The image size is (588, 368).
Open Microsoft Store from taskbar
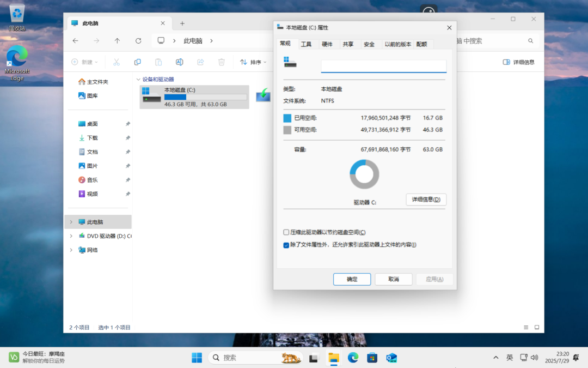coord(372,358)
